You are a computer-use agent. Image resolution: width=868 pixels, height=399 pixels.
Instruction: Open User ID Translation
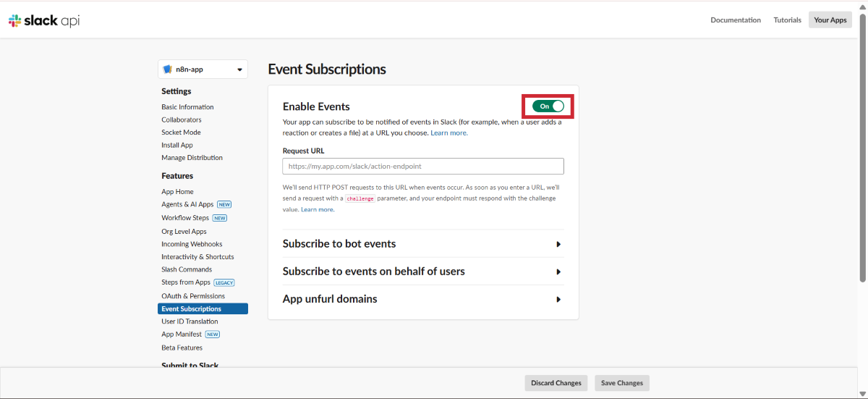190,322
